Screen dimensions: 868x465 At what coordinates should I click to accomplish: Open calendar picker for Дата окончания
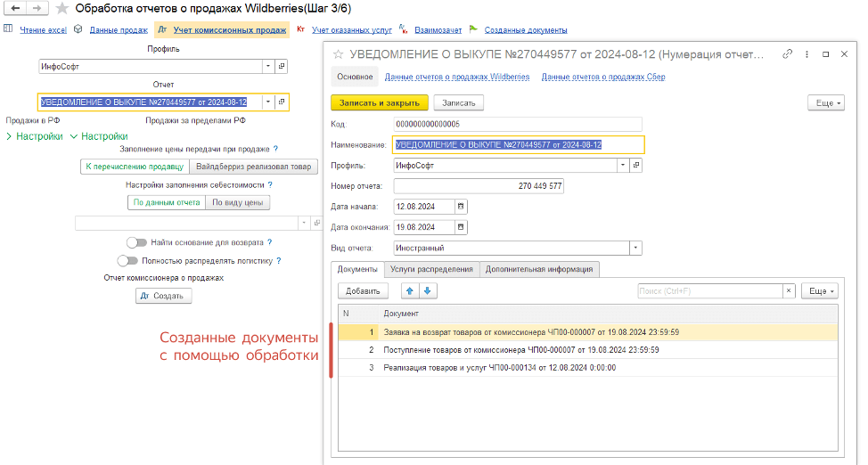pyautogui.click(x=460, y=227)
